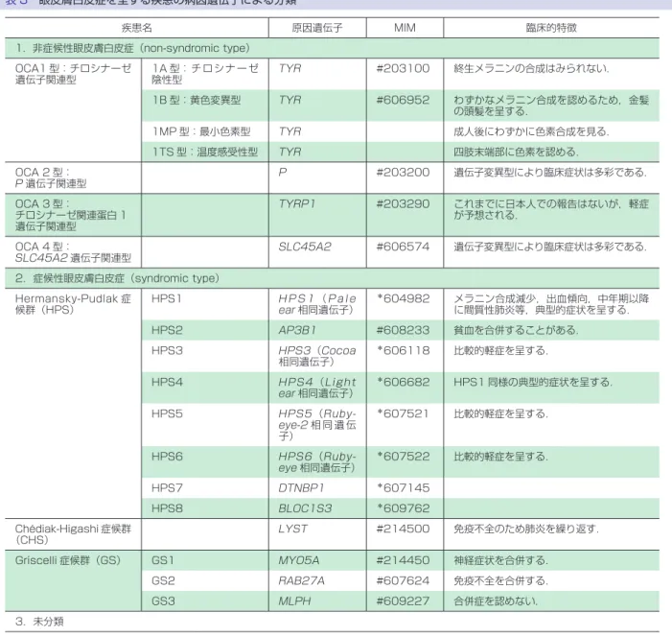Click the 免疫不全のため肺炎を繰り返す feature cell
The width and height of the screenshot is (672, 636).
(x=551, y=534)
